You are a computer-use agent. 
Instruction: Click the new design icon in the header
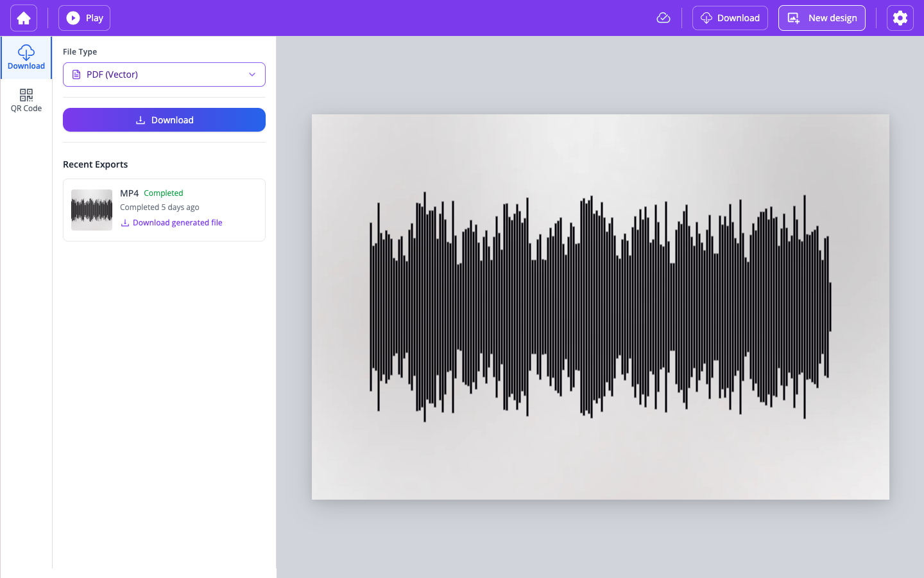coord(795,17)
